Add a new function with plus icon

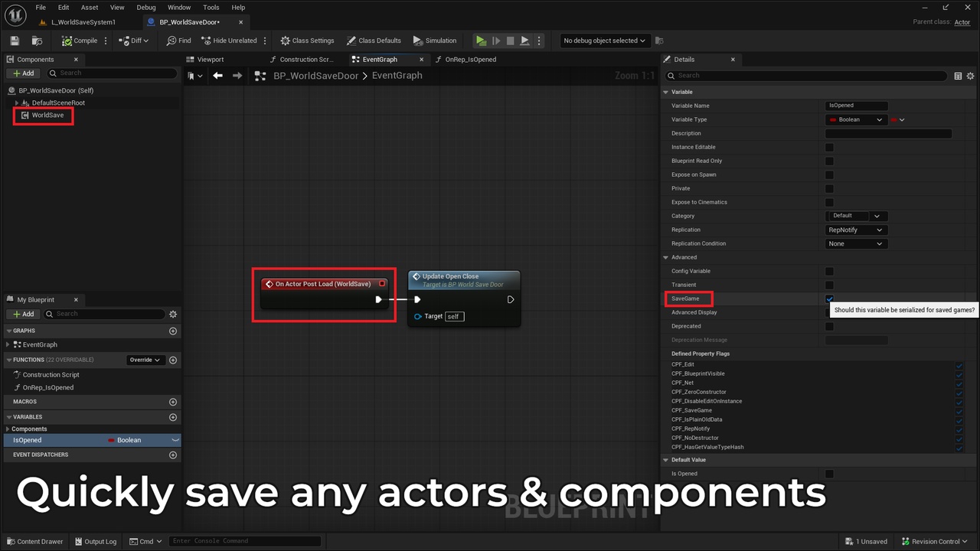tap(173, 360)
